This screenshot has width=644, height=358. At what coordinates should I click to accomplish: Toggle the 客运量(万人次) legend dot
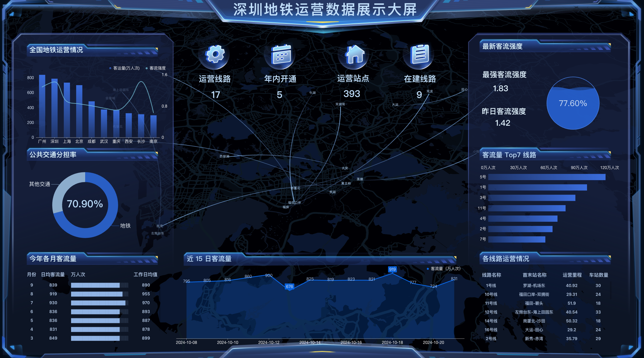(x=110, y=68)
